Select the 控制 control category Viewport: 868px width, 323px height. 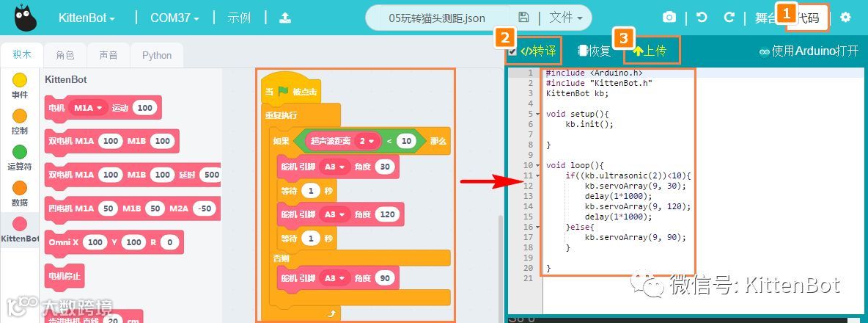(x=20, y=123)
